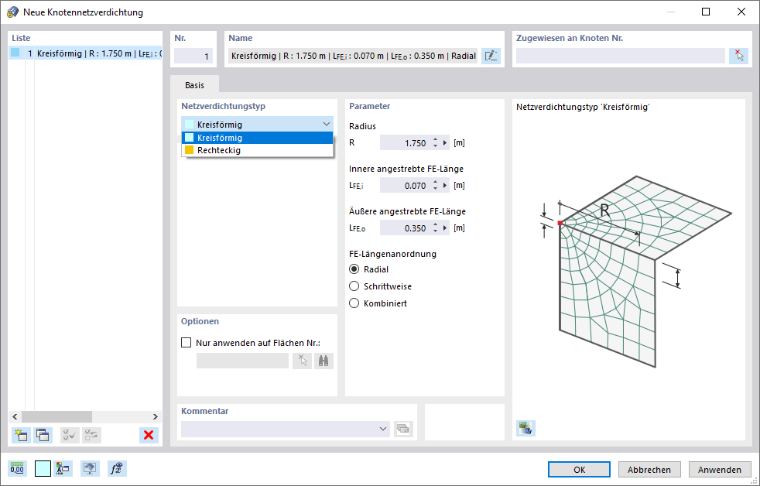Click the Abbrechen button
The width and height of the screenshot is (760, 486).
(649, 470)
